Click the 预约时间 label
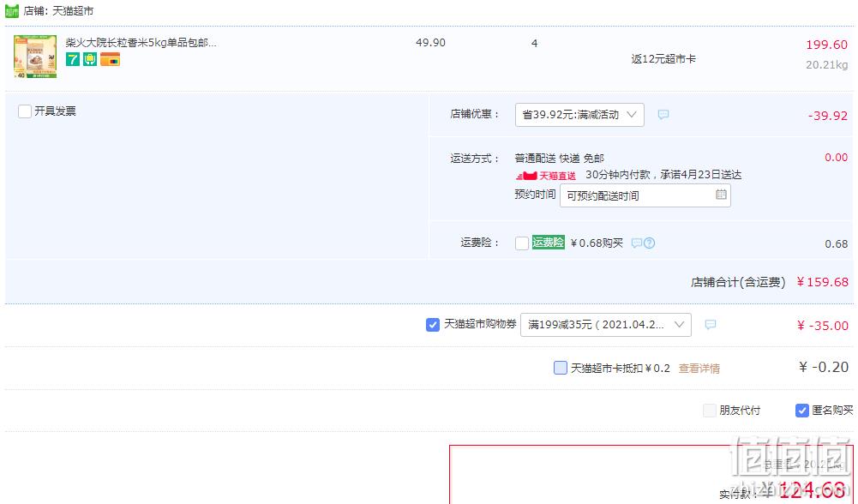 tap(535, 195)
